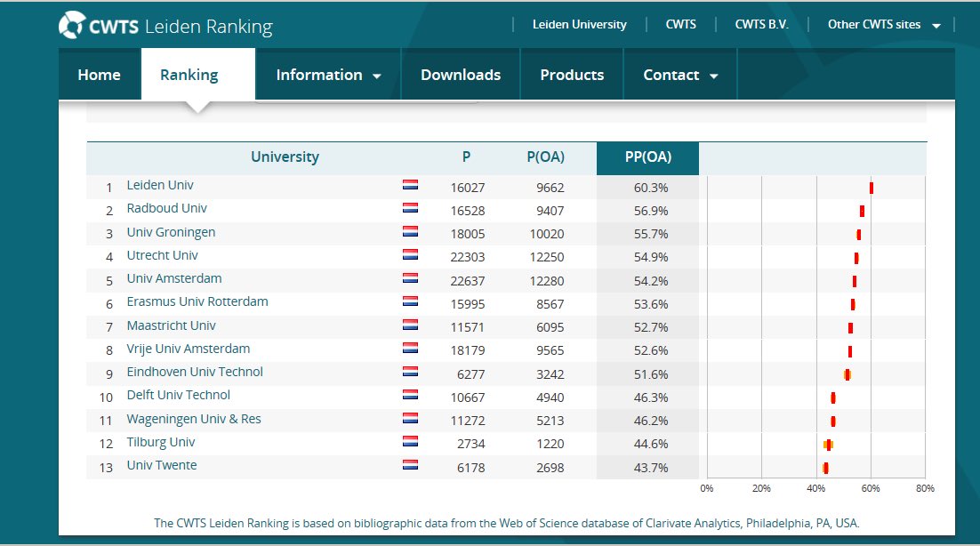Image resolution: width=980 pixels, height=546 pixels.
Task: Open the Information dropdown menu
Action: coord(328,75)
